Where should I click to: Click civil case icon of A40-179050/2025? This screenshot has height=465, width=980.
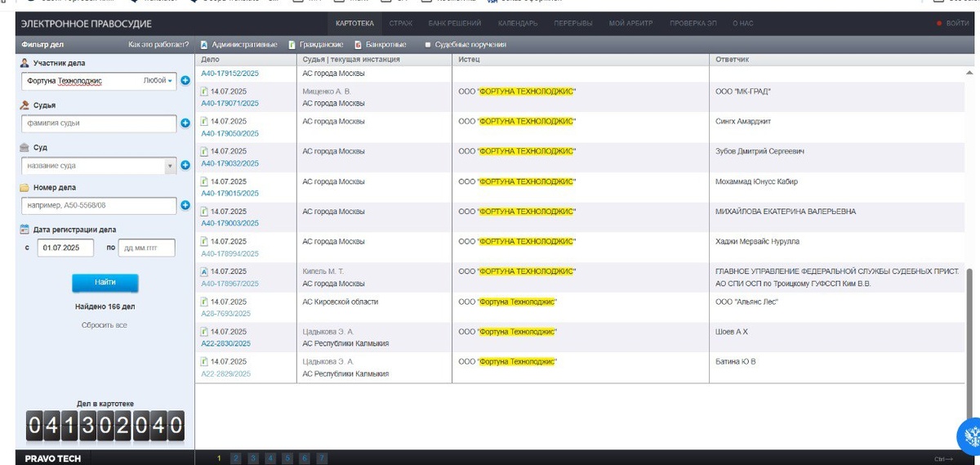[205, 122]
